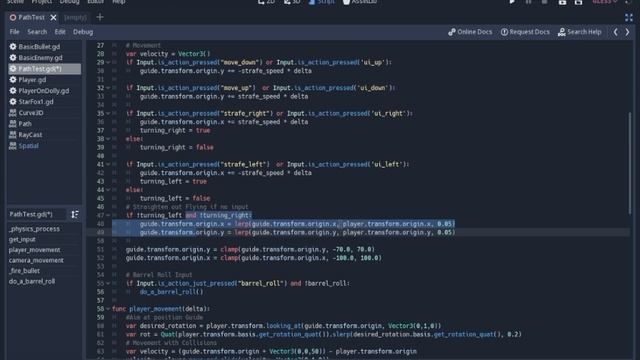The width and height of the screenshot is (640, 360).
Task: Jump to camera_movement method
Action: click(44, 260)
